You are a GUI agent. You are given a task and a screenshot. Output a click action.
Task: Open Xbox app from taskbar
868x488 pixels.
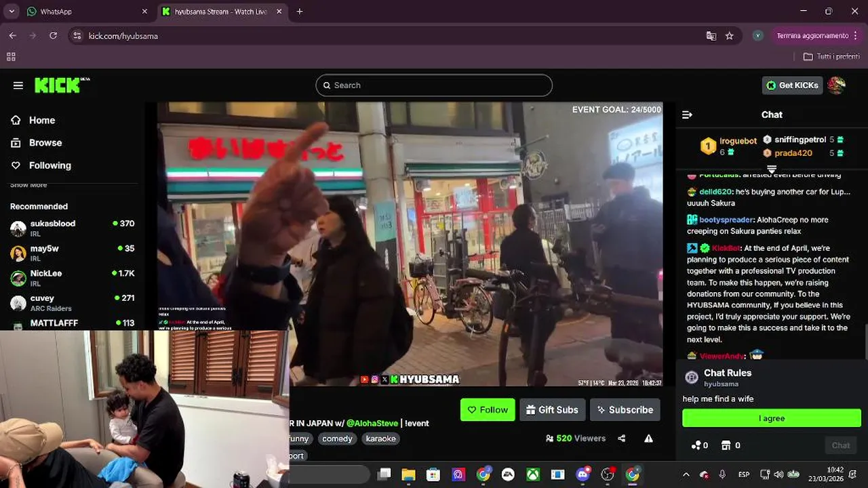[x=533, y=474]
